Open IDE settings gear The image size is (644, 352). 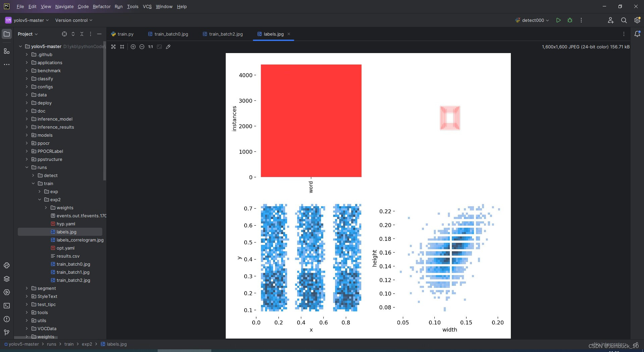pos(637,20)
